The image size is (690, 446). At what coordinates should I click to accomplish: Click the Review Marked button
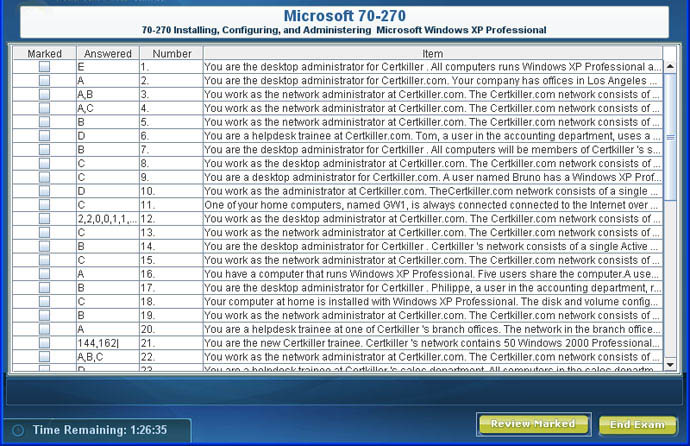tap(533, 424)
